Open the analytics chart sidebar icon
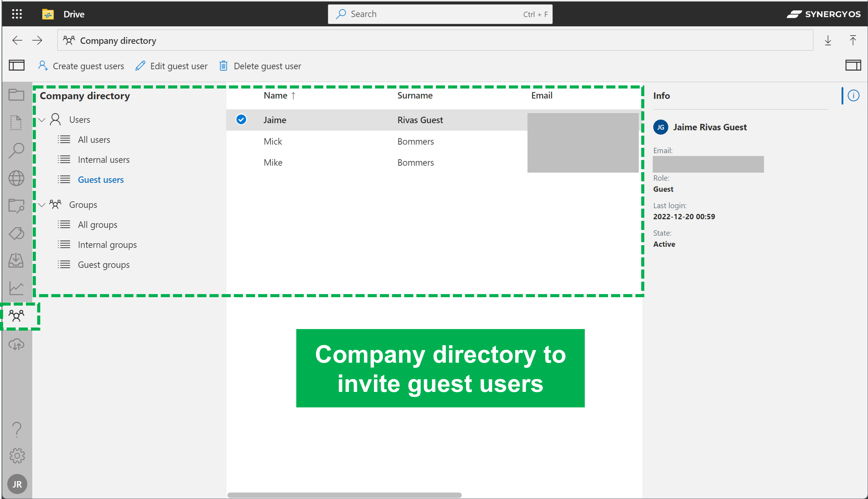The width and height of the screenshot is (868, 499). [16, 288]
